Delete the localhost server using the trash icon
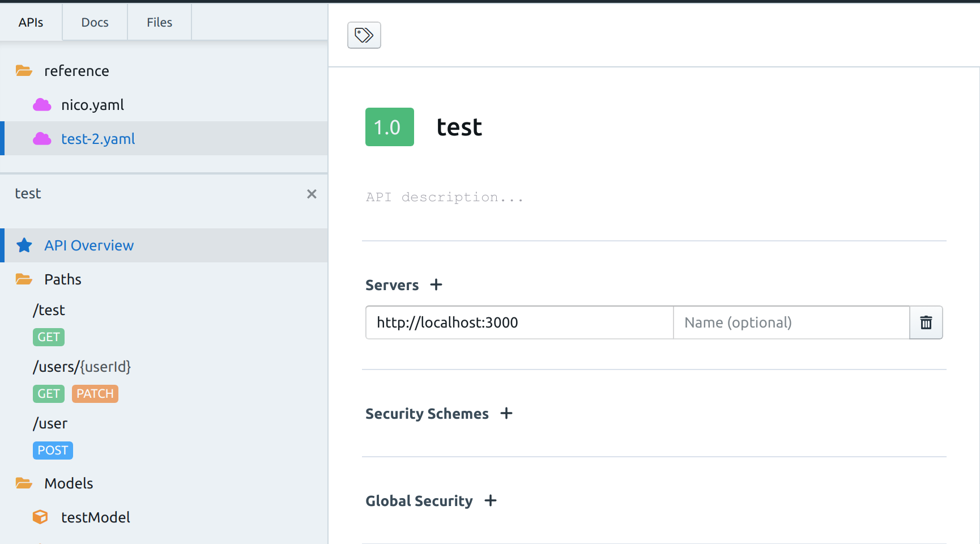This screenshot has width=980, height=544. coord(926,322)
